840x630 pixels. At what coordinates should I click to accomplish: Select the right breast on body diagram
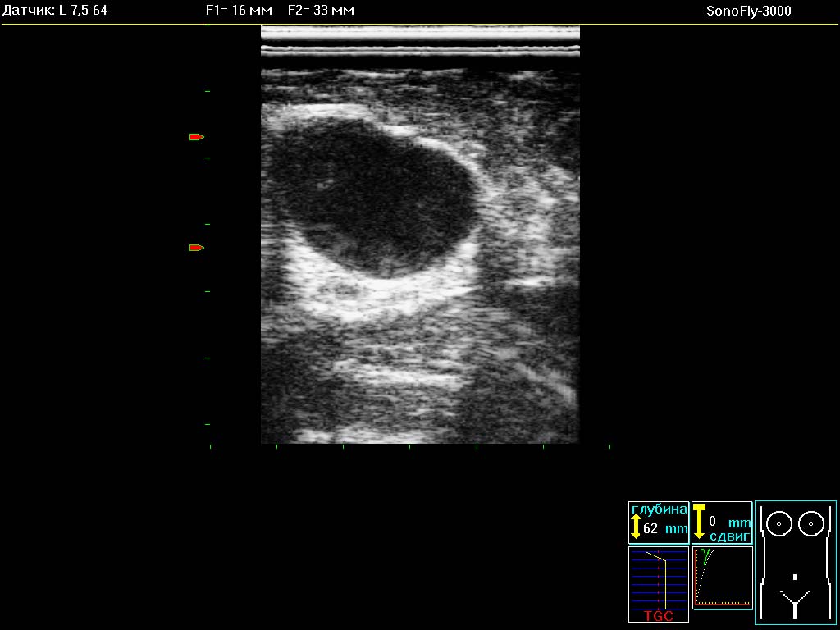[810, 523]
